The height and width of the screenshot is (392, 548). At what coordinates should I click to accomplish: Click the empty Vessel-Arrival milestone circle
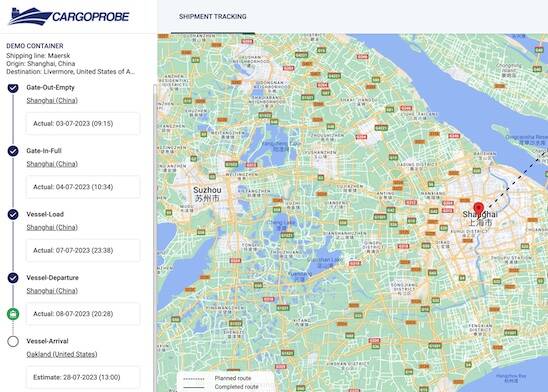click(x=13, y=341)
